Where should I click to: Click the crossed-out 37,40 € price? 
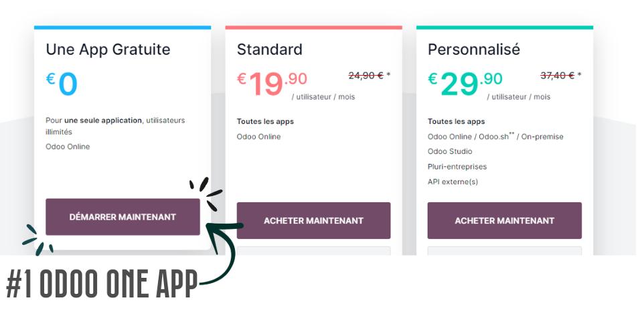point(558,76)
